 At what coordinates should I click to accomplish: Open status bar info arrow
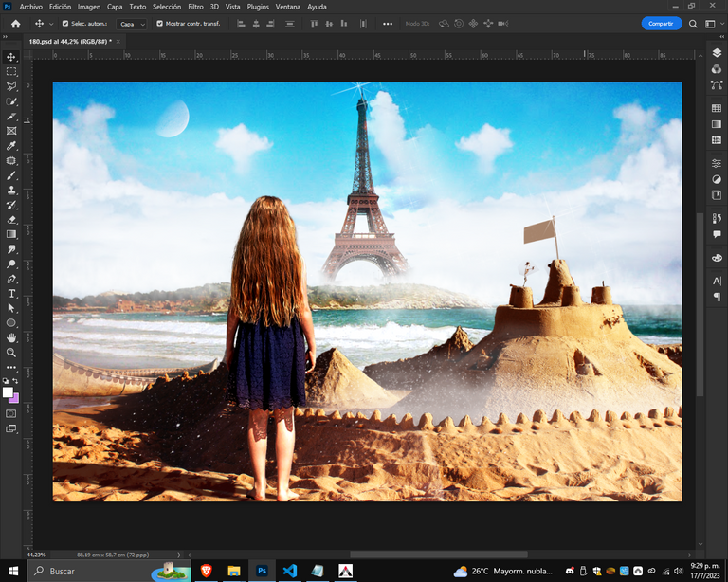click(179, 555)
